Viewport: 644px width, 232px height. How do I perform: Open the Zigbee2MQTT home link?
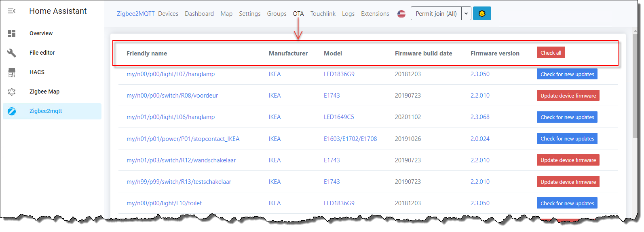pos(136,14)
